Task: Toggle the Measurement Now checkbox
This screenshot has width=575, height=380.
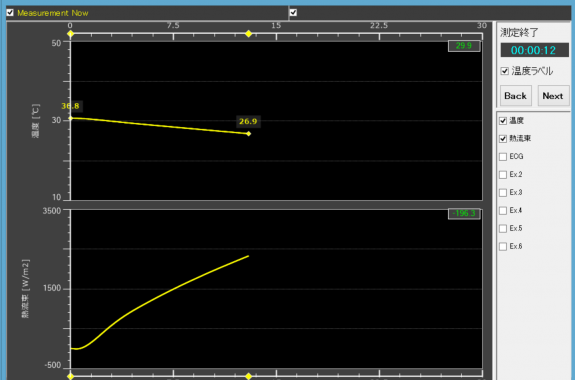Action: pos(10,12)
